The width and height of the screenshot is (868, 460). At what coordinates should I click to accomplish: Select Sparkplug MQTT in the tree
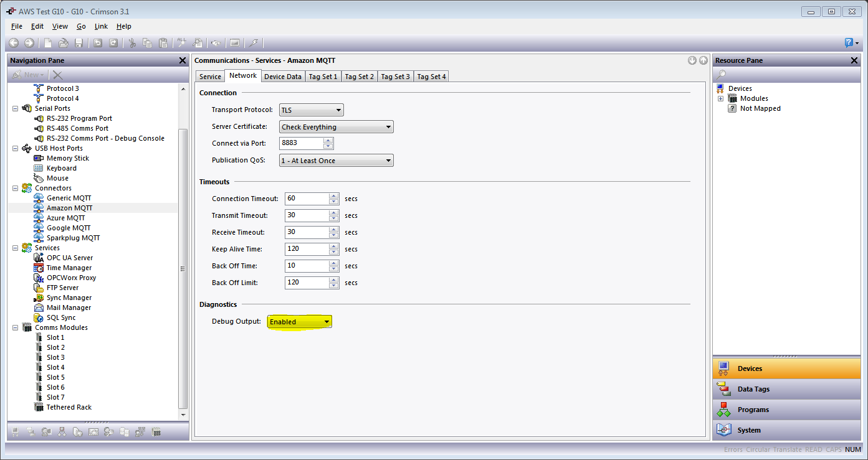73,238
